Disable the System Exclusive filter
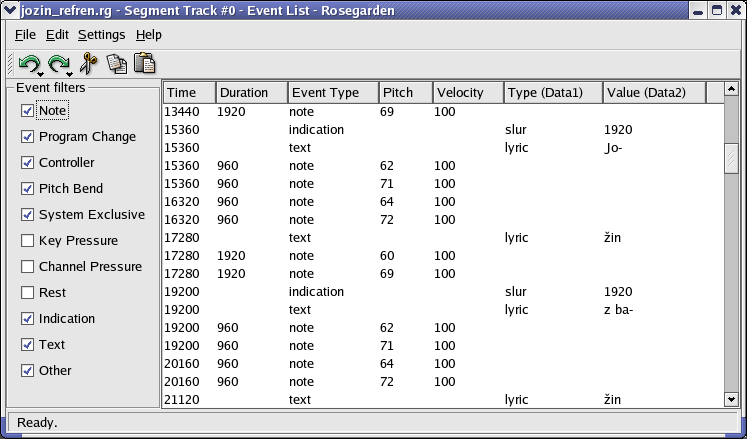This screenshot has width=747, height=439. [x=27, y=214]
